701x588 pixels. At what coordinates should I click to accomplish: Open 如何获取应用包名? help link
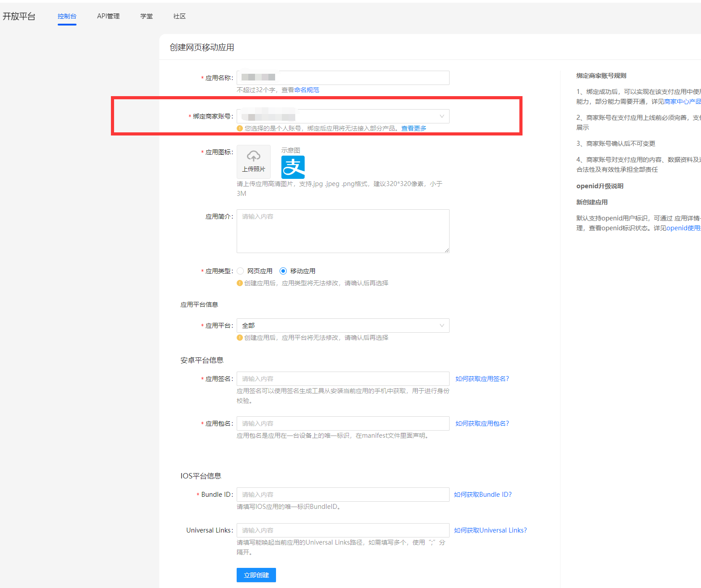[x=482, y=423]
